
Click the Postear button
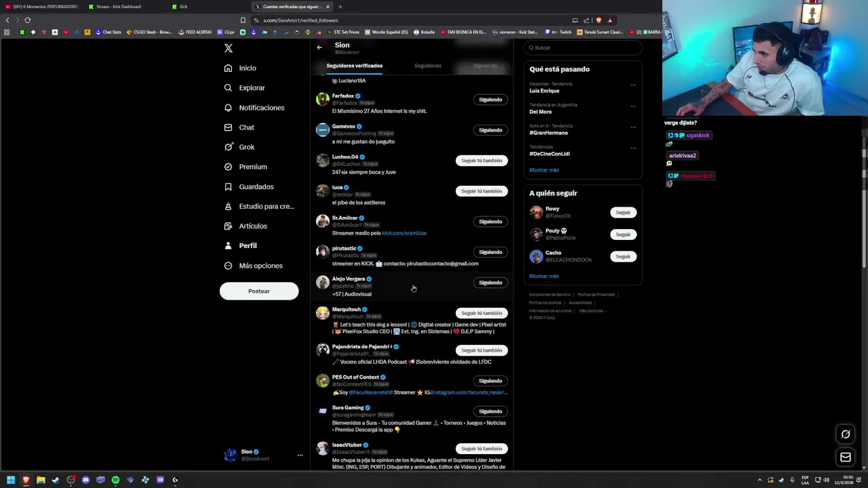pos(259,291)
